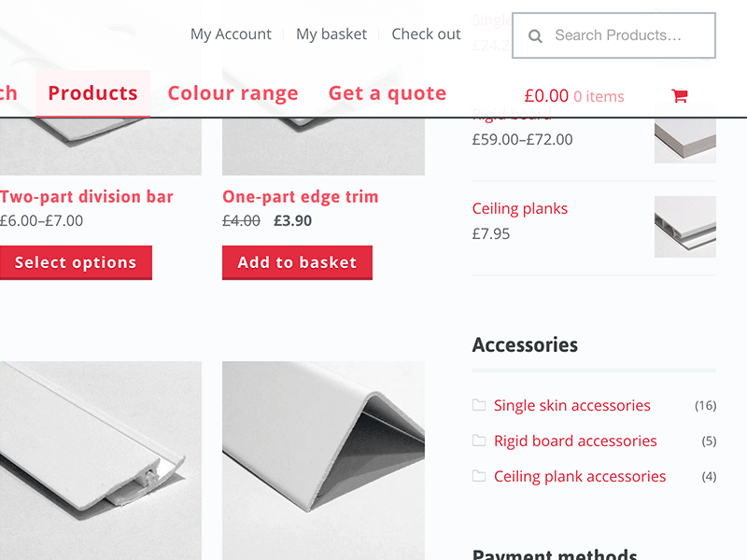Open the Single skin accessories category

click(571, 405)
